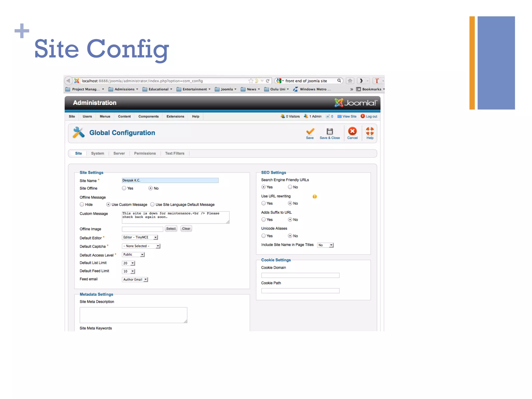Click the browser back arrow button

(68, 81)
